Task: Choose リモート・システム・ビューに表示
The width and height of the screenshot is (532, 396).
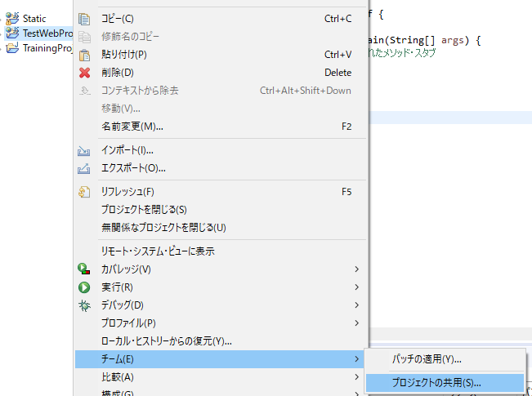Action: click(221, 251)
